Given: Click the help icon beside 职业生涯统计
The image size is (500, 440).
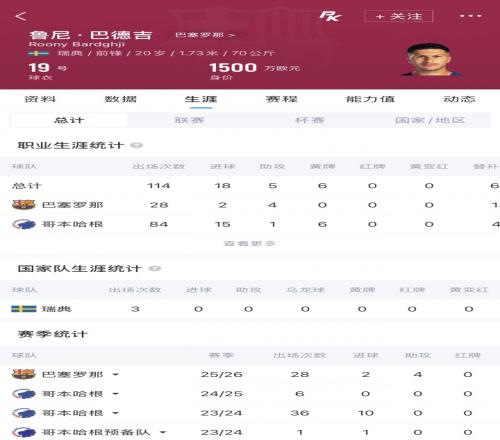Looking at the screenshot, I should point(136,145).
